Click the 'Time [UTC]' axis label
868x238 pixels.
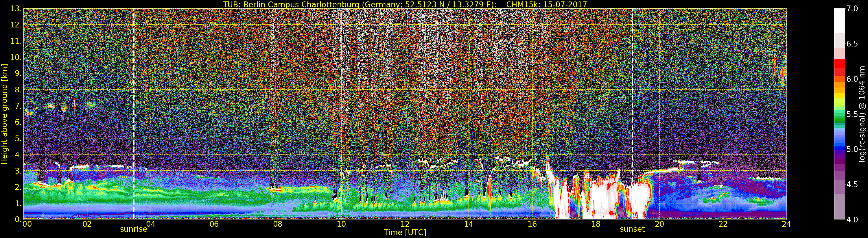405,232
